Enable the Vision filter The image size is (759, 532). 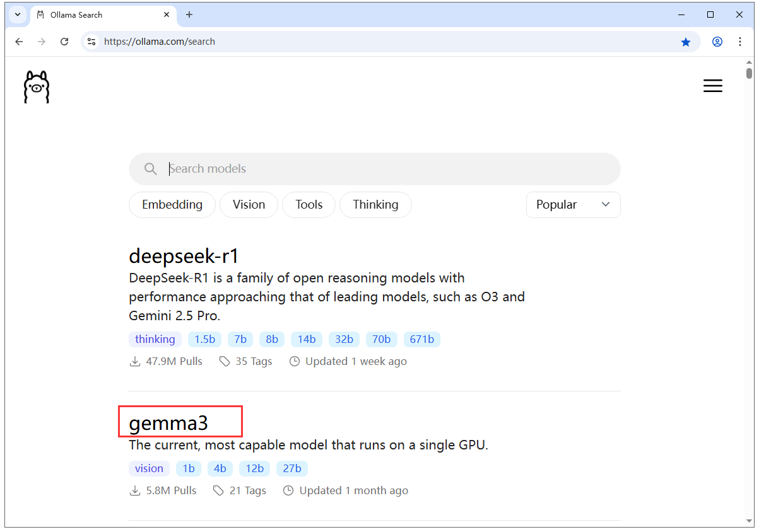point(249,204)
